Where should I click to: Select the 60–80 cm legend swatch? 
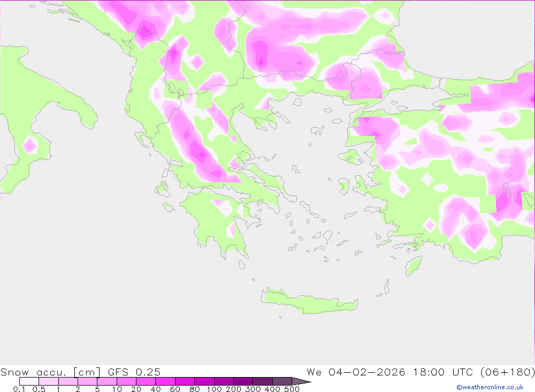click(185, 381)
